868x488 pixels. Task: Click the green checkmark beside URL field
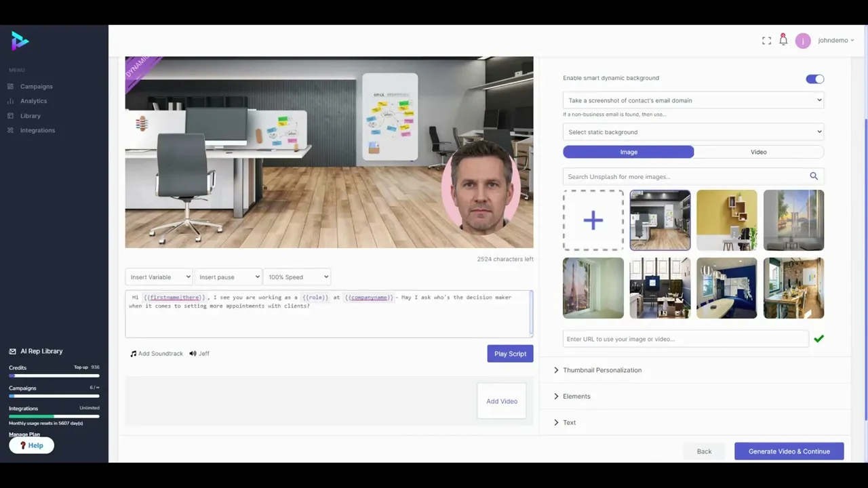click(x=818, y=339)
